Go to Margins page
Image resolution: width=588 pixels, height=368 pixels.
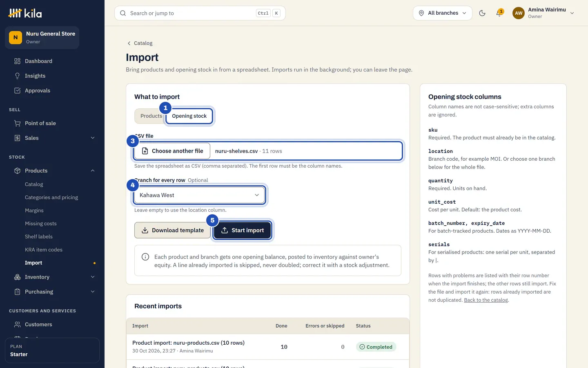click(34, 211)
